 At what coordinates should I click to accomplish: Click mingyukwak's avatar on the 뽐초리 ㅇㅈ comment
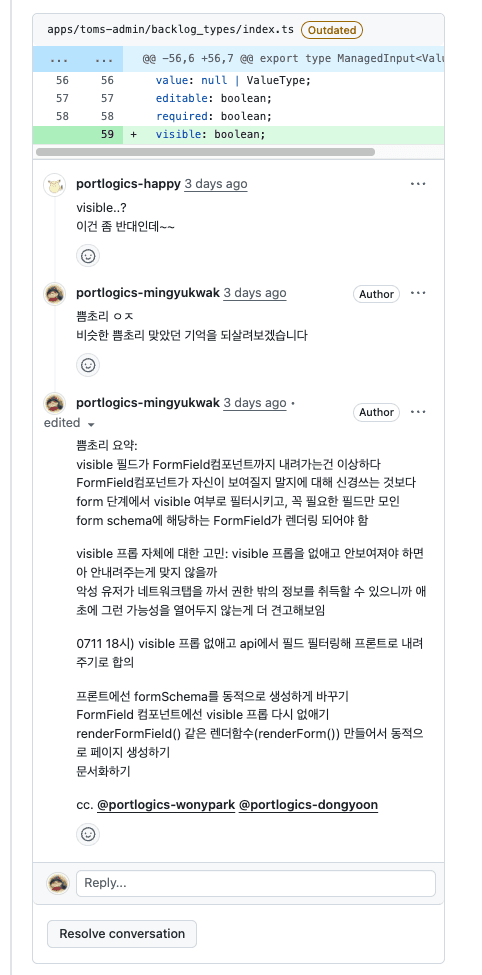(55, 294)
